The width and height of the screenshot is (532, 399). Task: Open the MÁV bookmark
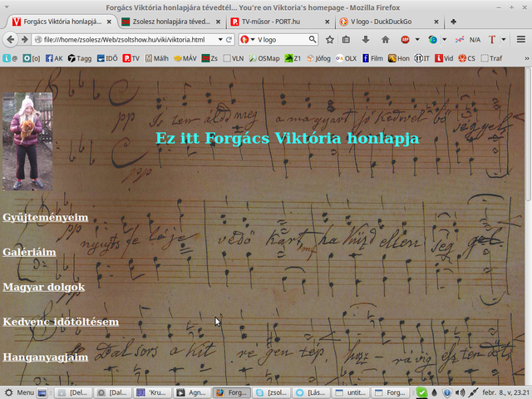(x=185, y=58)
